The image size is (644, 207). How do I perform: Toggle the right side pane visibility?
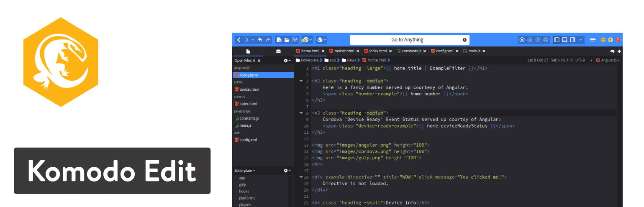pos(572,40)
